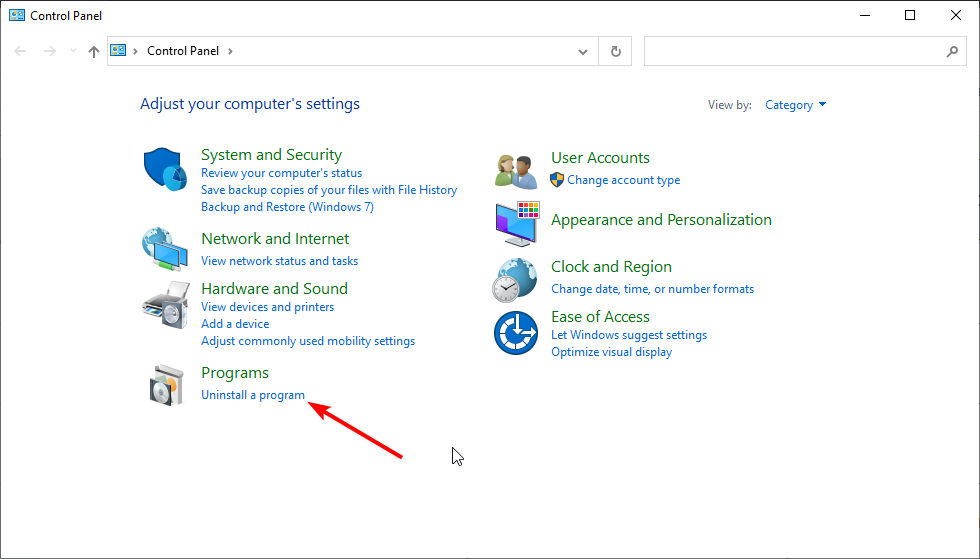Open Backup and Restore (Windows 7)
Screen dimensions: 980x559
(287, 207)
